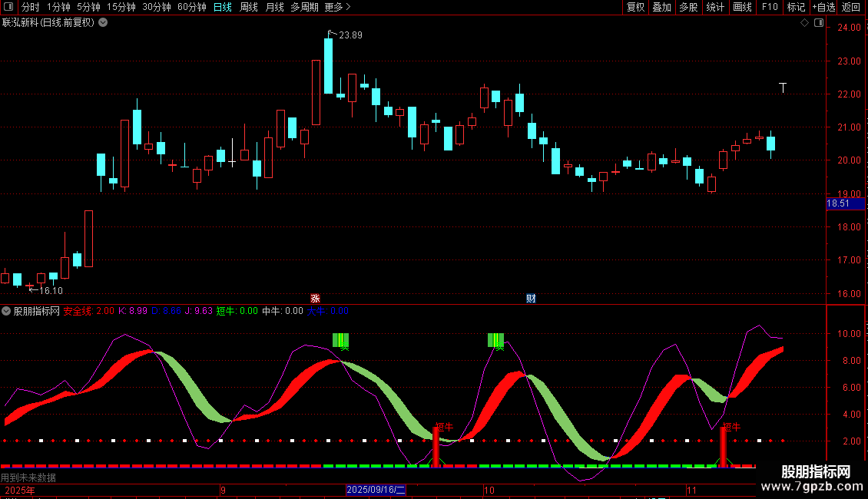The width and height of the screenshot is (868, 499).
Task: Click the K: 8.99 indicator value
Action: [x=133, y=311]
